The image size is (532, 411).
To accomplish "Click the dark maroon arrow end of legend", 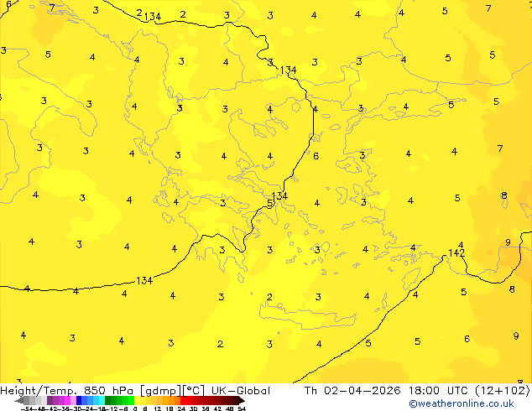I will tap(242, 400).
